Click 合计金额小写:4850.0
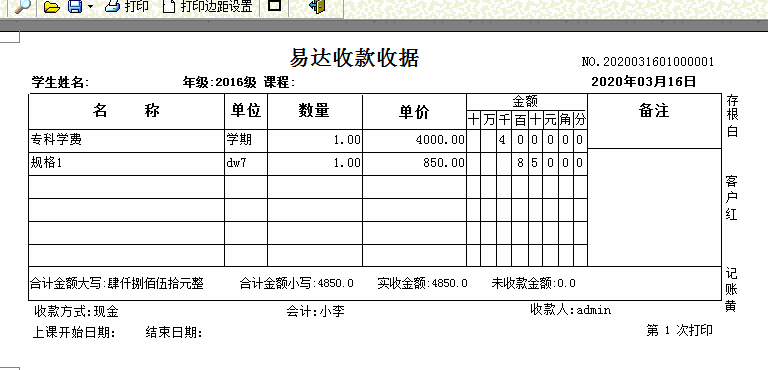This screenshot has height=370, width=768. pyautogui.click(x=296, y=283)
